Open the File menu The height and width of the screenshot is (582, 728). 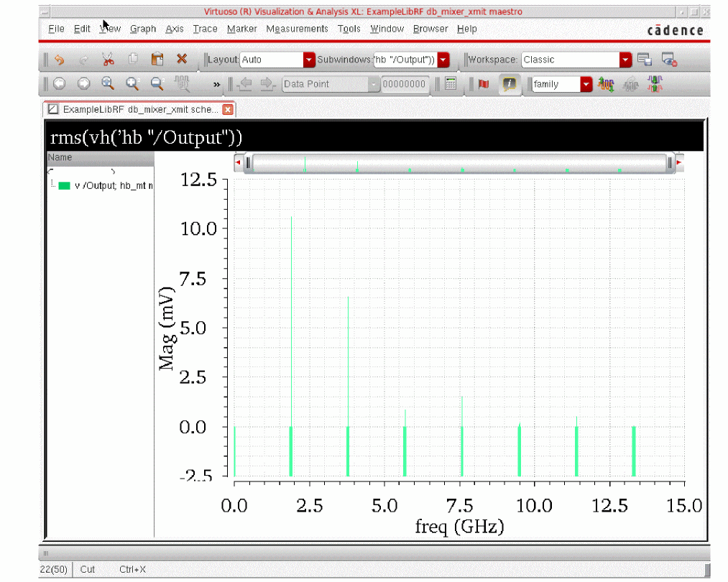56,29
